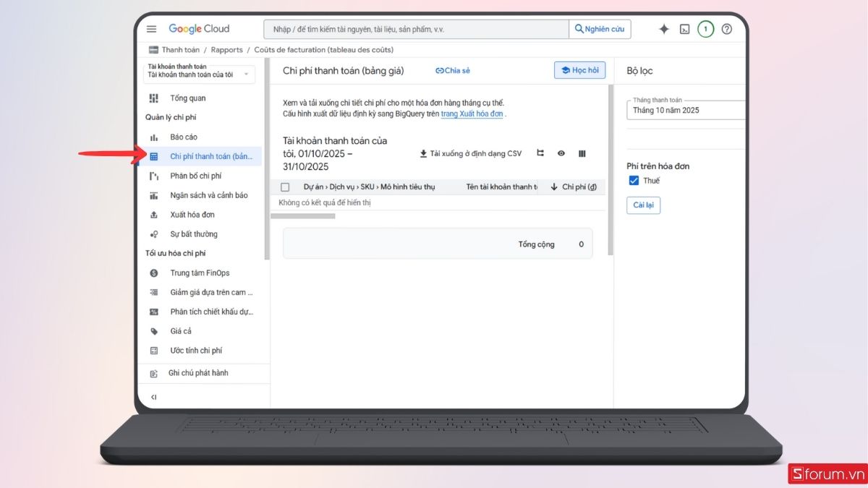Click the Phân tích chiết khấu percent icon

click(153, 312)
